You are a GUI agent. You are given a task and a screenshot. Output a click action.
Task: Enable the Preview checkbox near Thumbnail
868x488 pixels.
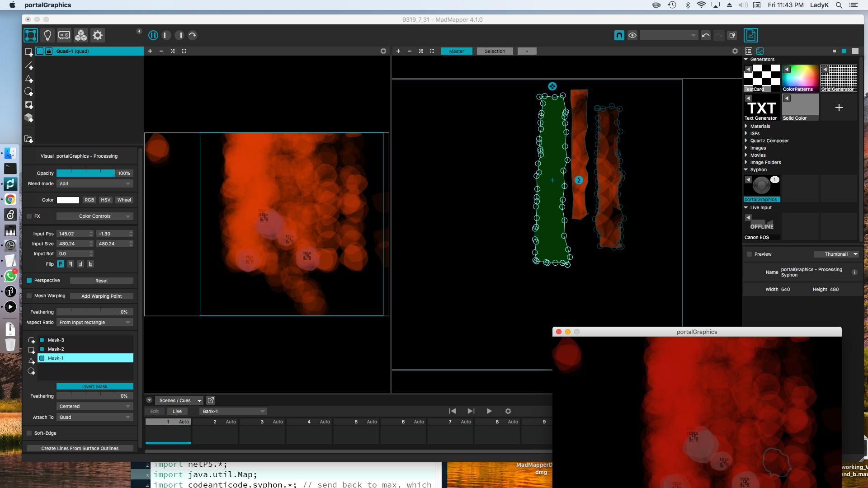click(749, 254)
